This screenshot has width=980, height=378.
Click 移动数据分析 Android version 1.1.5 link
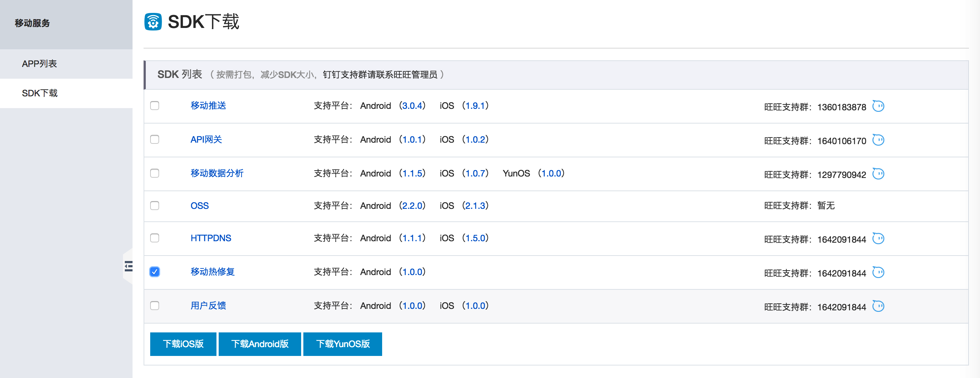412,173
